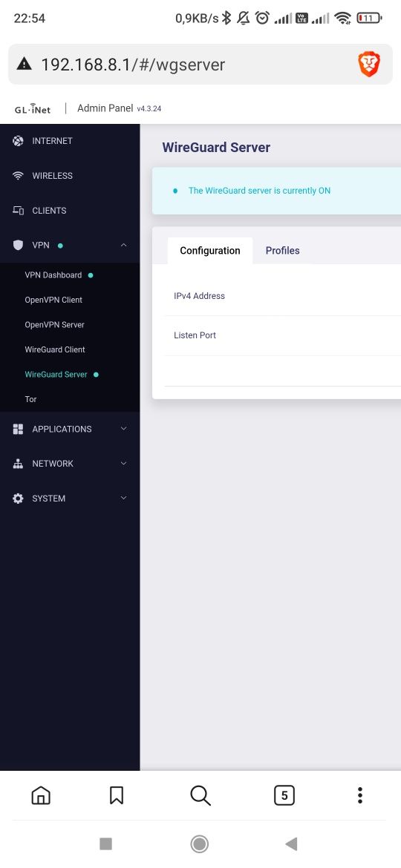Select the Configuration tab

click(210, 251)
